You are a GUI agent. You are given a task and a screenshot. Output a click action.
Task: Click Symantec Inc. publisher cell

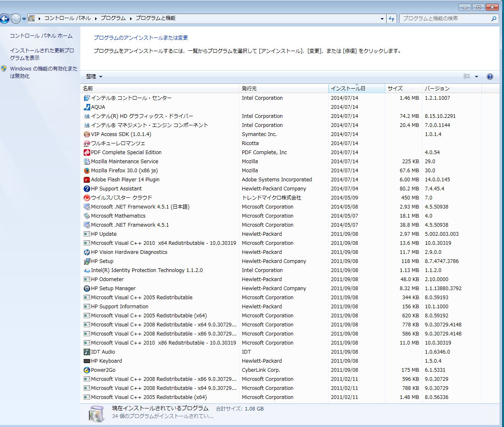pyautogui.click(x=259, y=134)
